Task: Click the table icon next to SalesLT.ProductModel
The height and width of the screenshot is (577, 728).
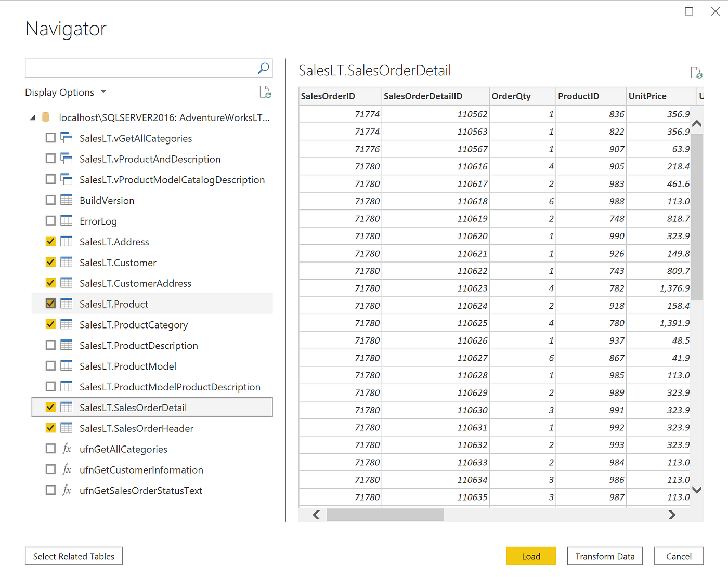Action: point(67,366)
